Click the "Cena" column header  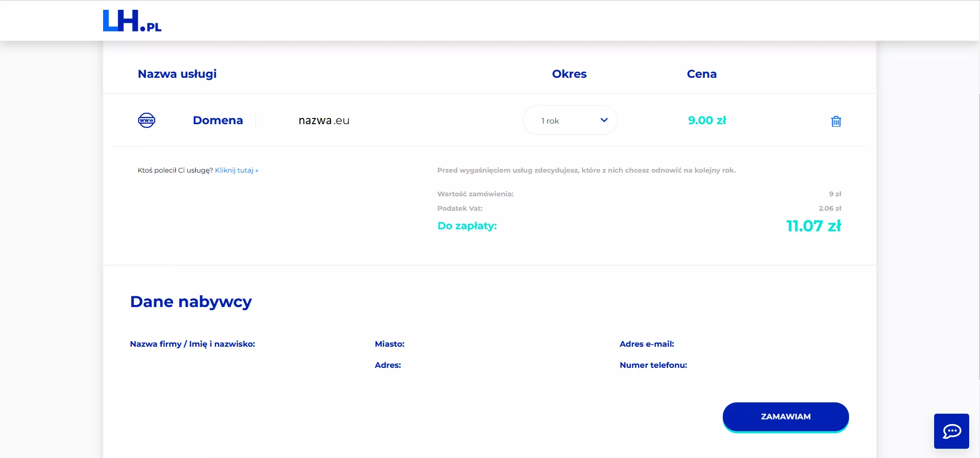(702, 74)
